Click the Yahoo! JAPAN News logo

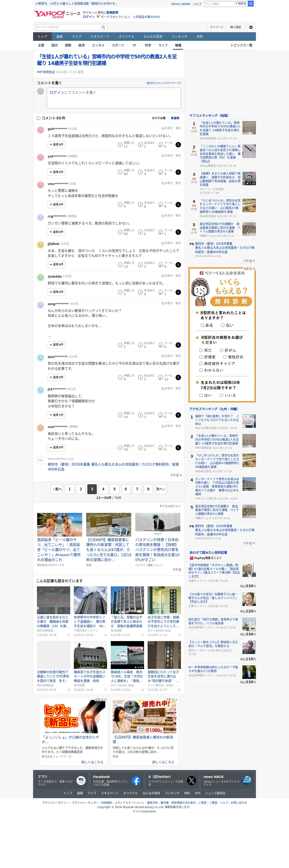coord(57,14)
